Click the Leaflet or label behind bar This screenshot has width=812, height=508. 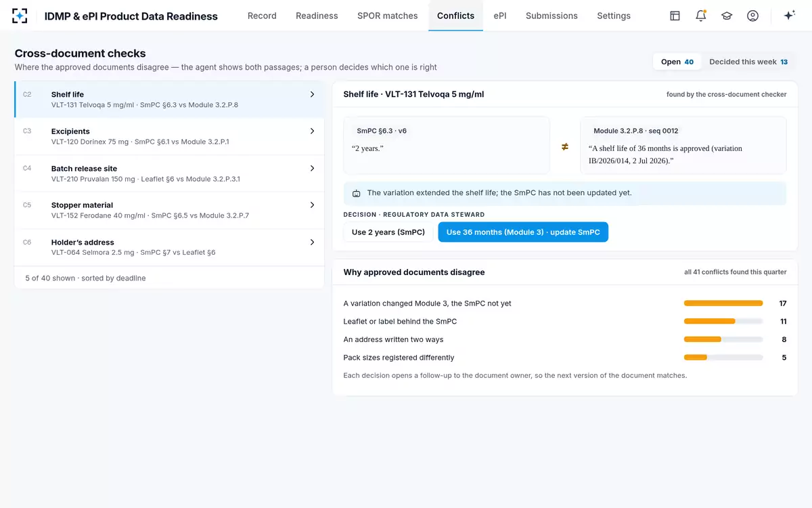(x=723, y=321)
